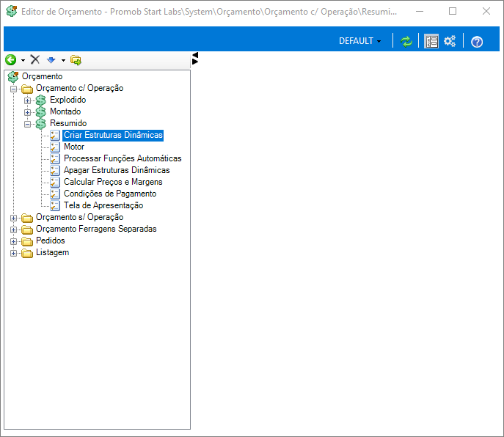Collapse Orçamento c/ Operação folder

point(13,89)
